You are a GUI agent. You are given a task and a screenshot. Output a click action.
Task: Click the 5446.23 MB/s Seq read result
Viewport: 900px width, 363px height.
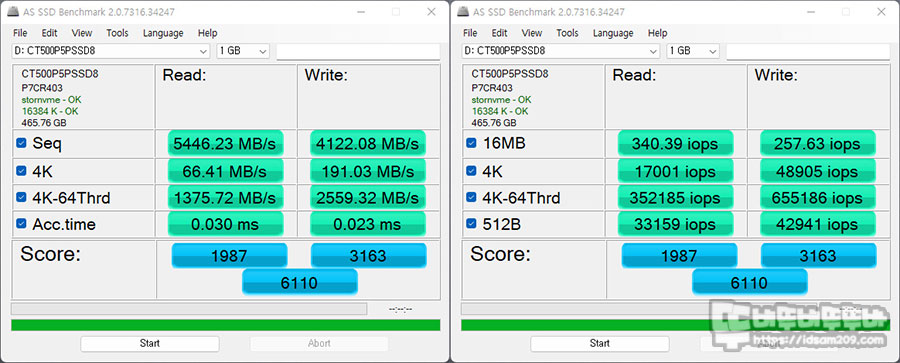pyautogui.click(x=226, y=144)
